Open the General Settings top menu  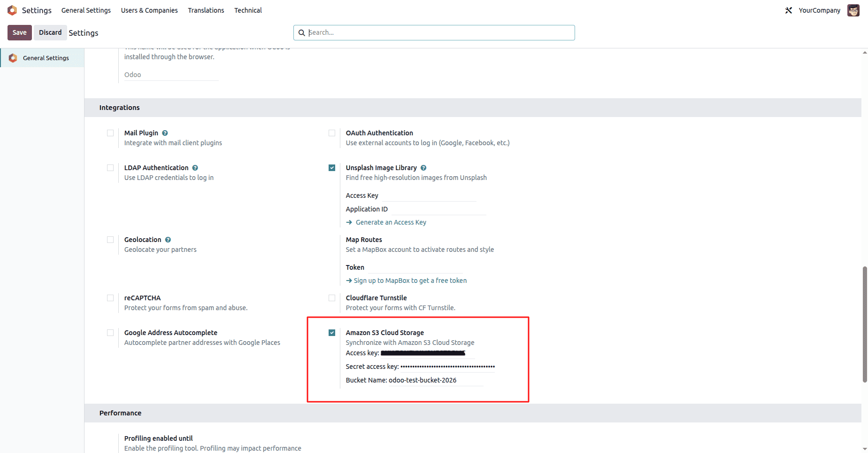(x=86, y=10)
